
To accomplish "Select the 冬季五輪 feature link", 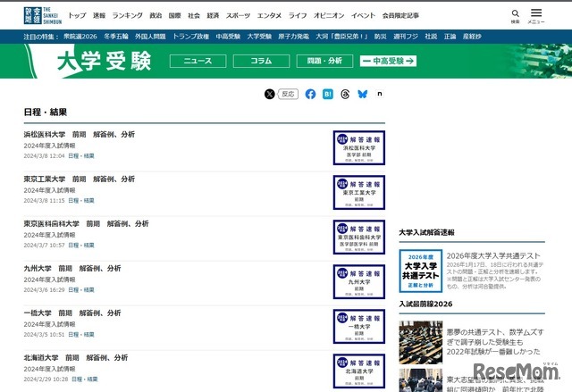I will (x=116, y=37).
